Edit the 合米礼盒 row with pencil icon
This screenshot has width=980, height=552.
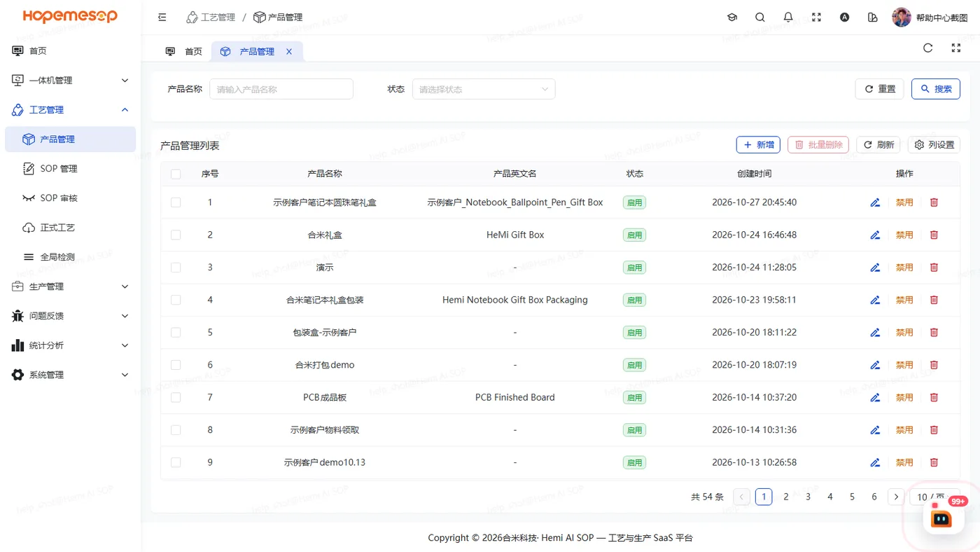[875, 235]
